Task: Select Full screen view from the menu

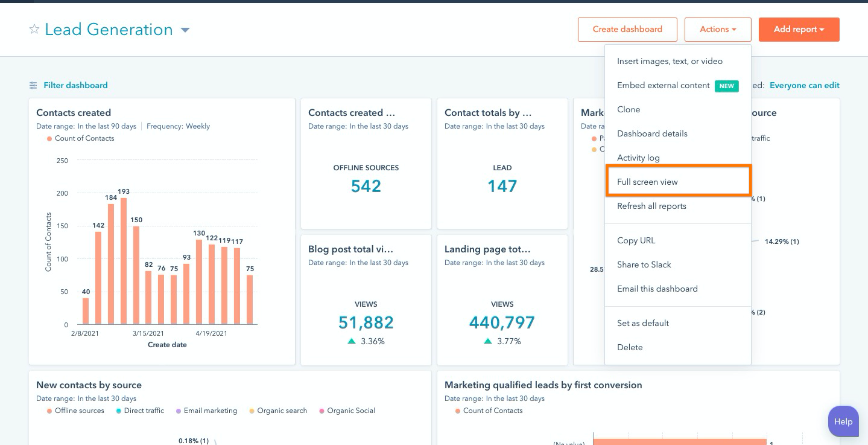Action: pos(647,182)
